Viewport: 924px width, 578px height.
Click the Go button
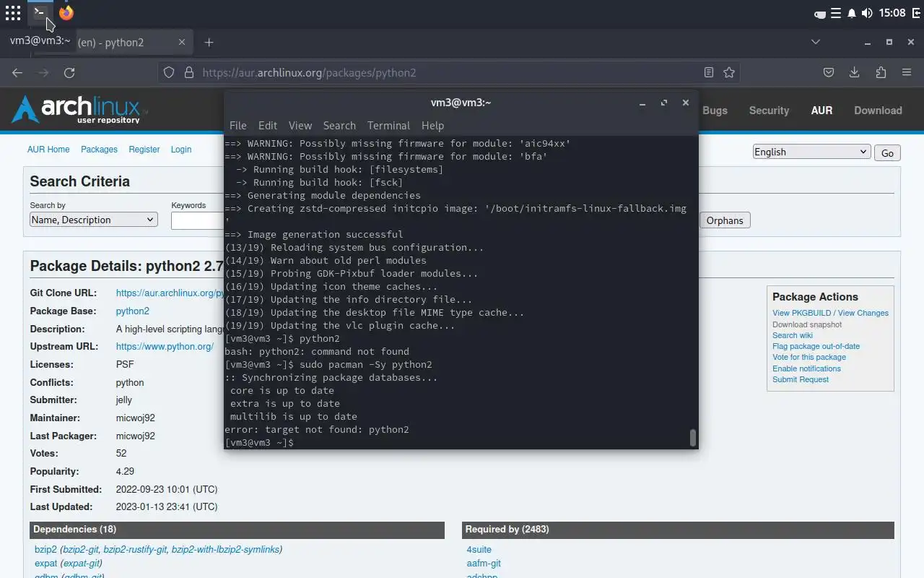tap(887, 152)
